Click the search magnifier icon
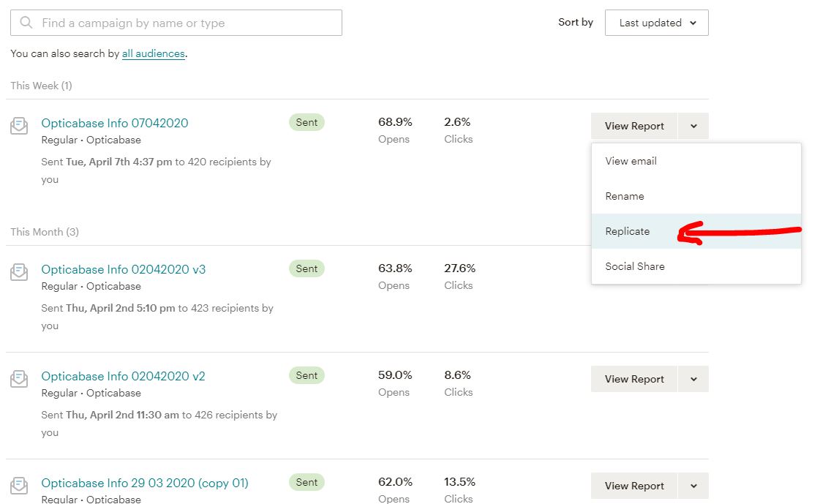 pyautogui.click(x=28, y=23)
